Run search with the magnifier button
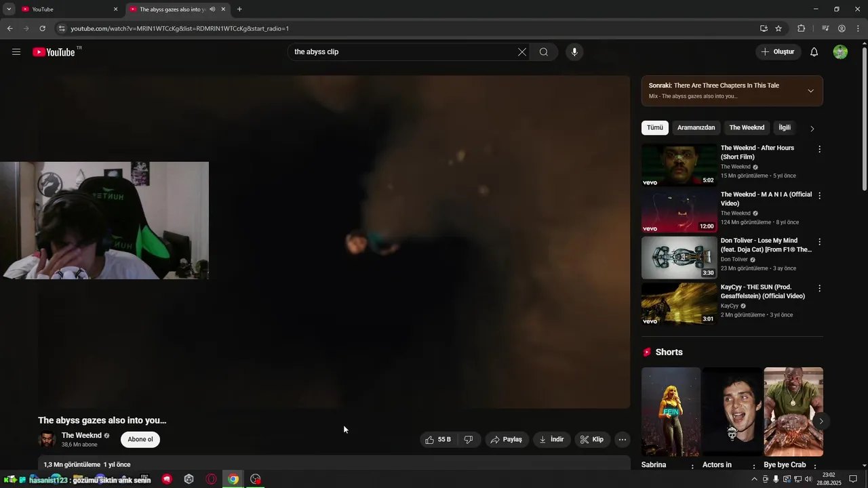Image resolution: width=868 pixels, height=488 pixels. pyautogui.click(x=544, y=52)
